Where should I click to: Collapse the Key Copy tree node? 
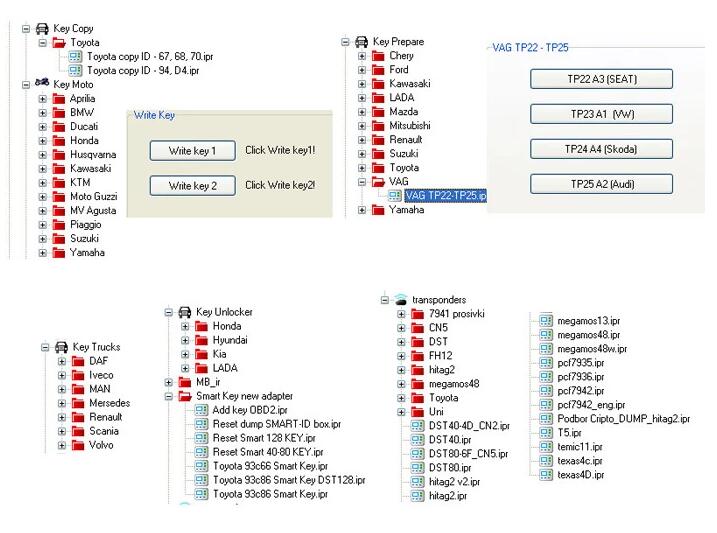point(26,29)
